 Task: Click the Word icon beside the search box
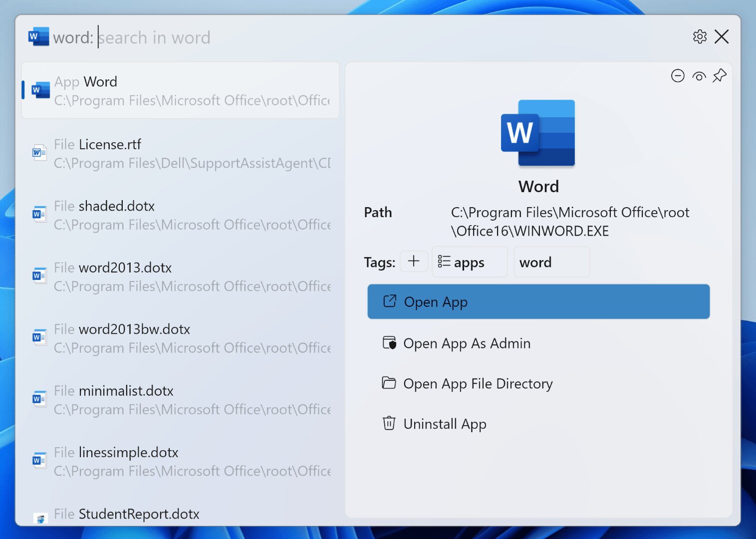pos(38,37)
